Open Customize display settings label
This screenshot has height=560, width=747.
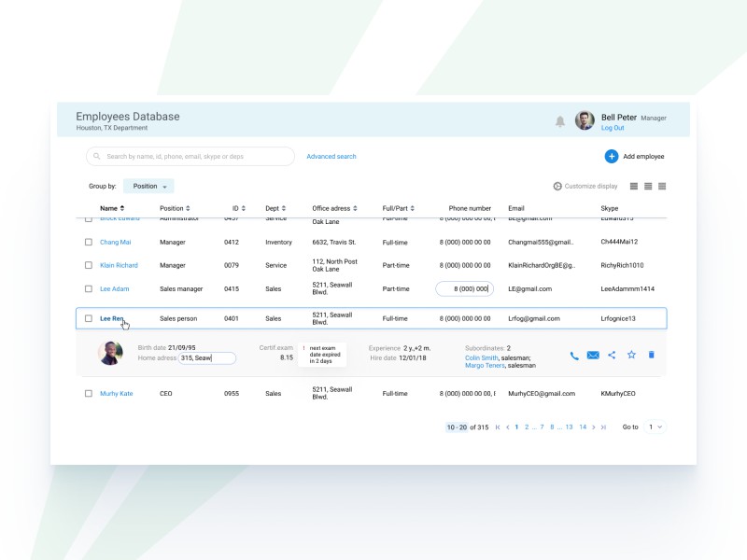pyautogui.click(x=591, y=186)
